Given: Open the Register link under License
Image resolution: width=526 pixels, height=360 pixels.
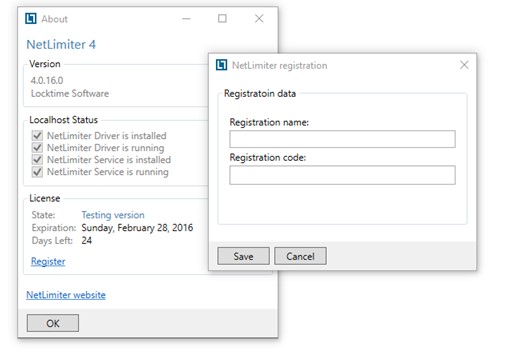Looking at the screenshot, I should click(48, 261).
